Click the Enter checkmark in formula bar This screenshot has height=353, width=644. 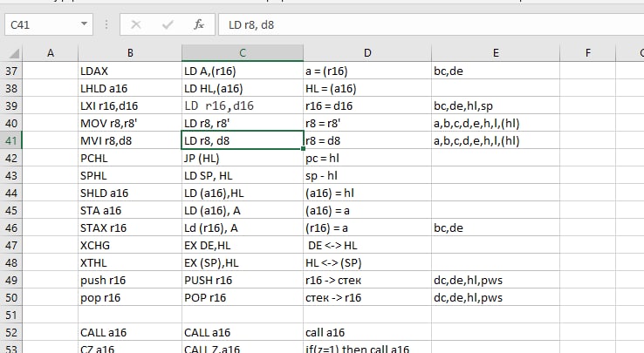(x=167, y=25)
